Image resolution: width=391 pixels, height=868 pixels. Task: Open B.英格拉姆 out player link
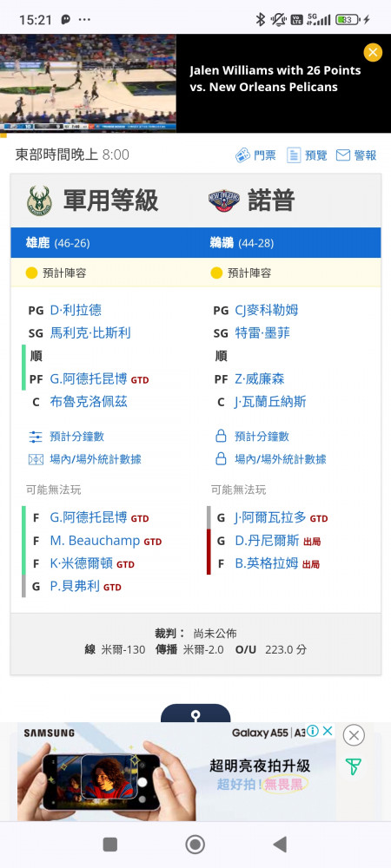(x=267, y=563)
